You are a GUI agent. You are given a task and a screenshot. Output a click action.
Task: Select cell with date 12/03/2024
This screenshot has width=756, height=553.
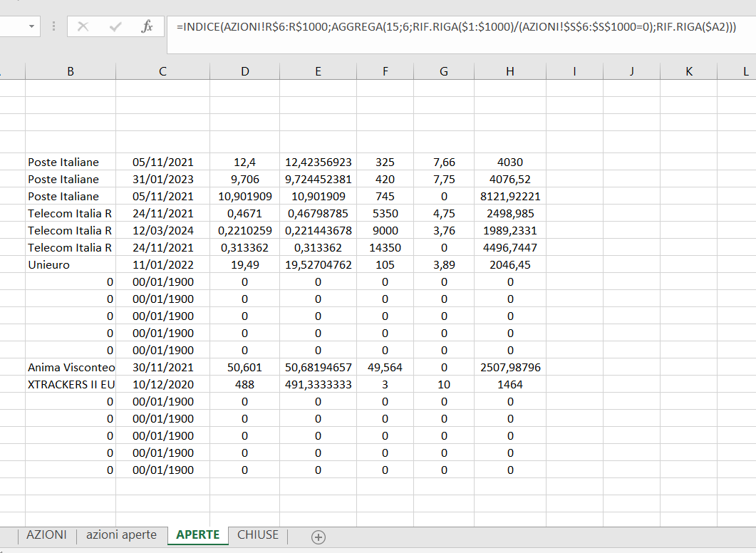[163, 230]
